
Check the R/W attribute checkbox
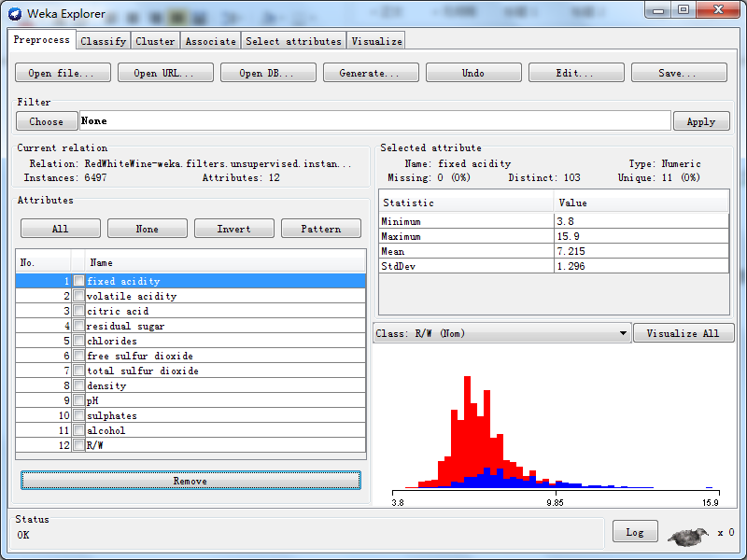(x=79, y=445)
